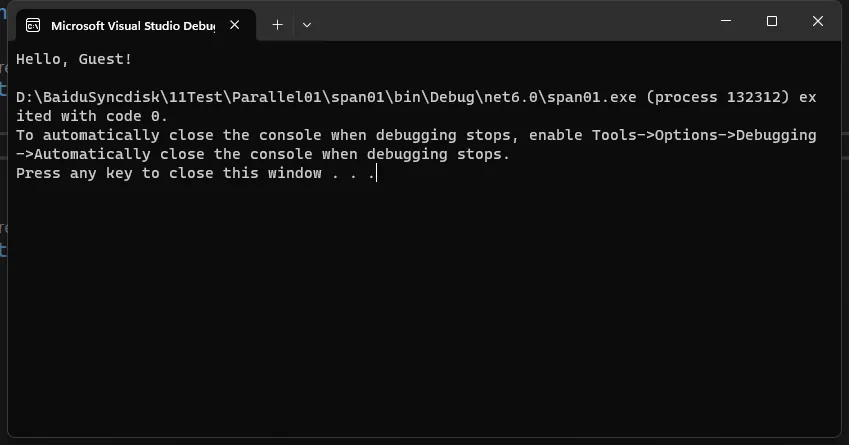Click the "Hello, Guest!" output line
The image size is (849, 445).
click(x=74, y=59)
